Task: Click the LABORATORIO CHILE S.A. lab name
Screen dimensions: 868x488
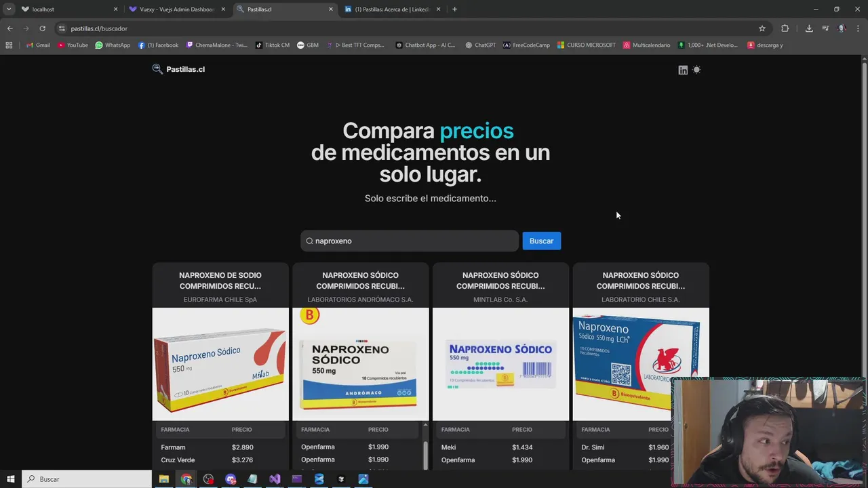Action: point(641,300)
